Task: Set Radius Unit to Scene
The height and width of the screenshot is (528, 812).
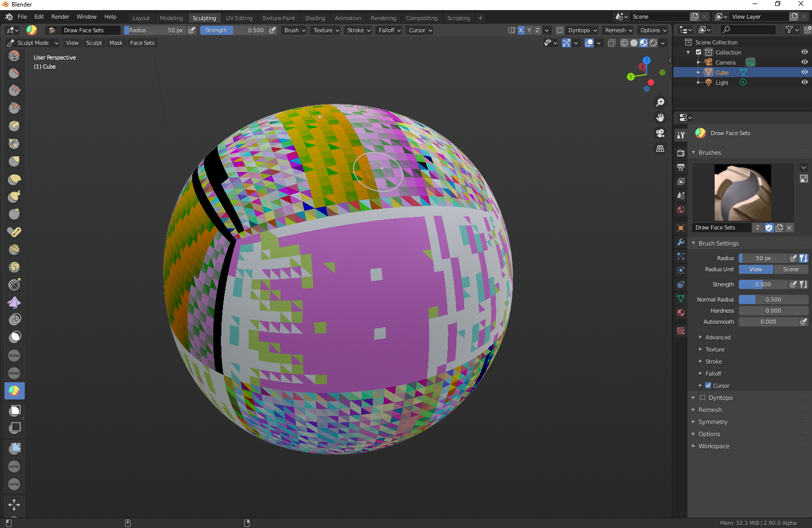Action: click(791, 269)
